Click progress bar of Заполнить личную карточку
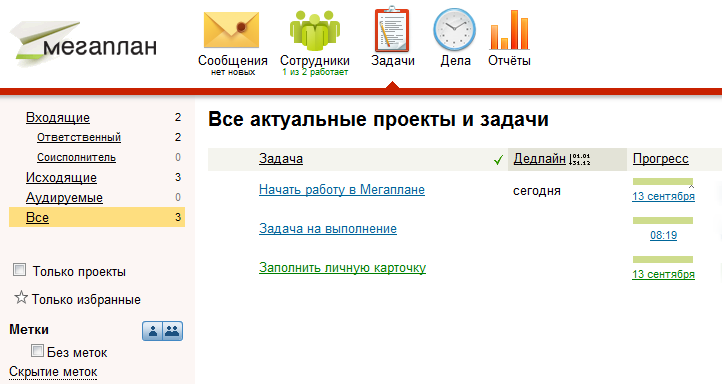722x384 pixels. tap(663, 260)
